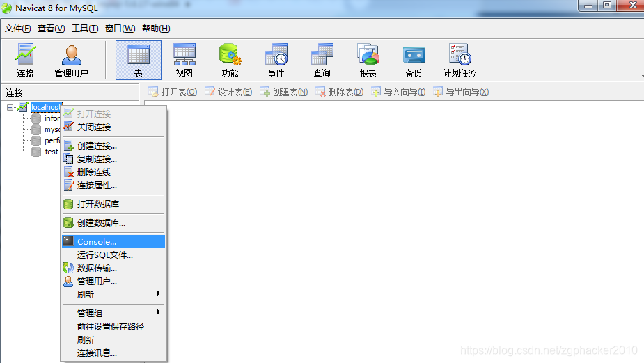Close the Navicat window

click(631, 6)
